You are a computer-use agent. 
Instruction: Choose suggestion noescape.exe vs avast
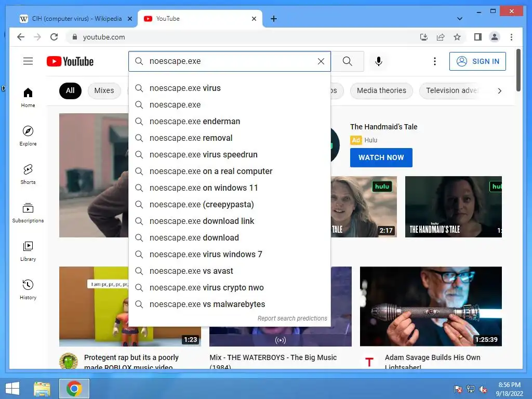[x=230, y=271]
